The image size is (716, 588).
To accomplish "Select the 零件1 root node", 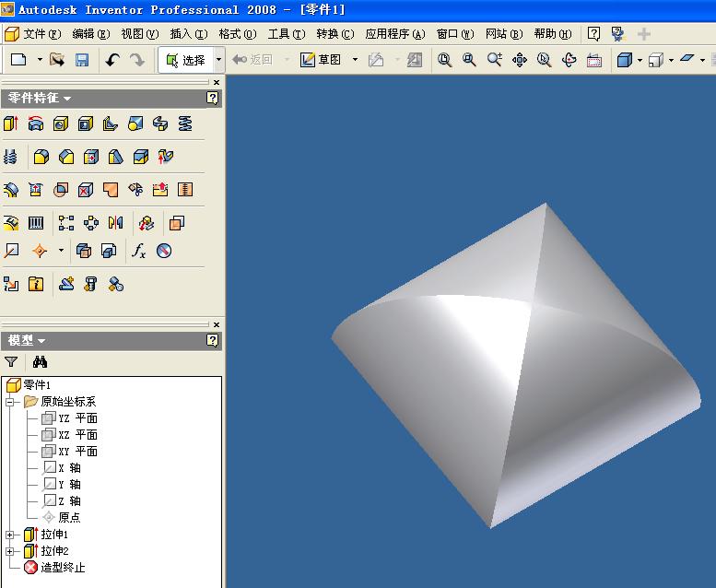I will point(29,385).
